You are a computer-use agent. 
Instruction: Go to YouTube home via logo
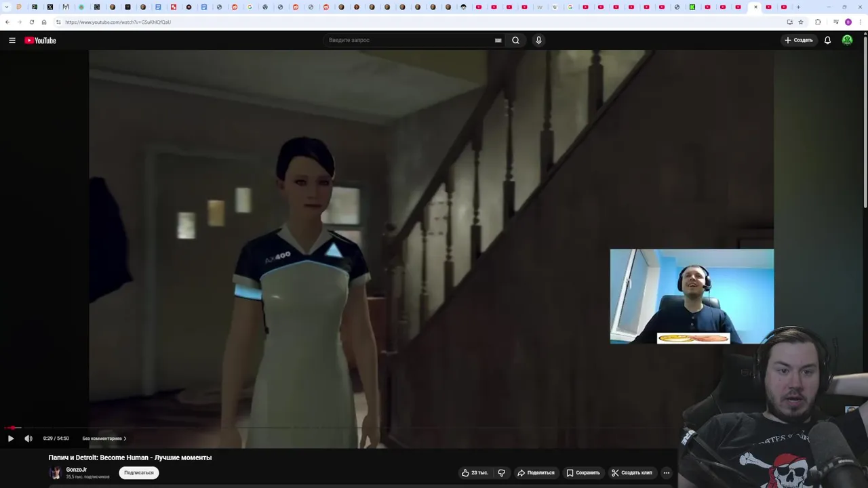click(x=41, y=41)
